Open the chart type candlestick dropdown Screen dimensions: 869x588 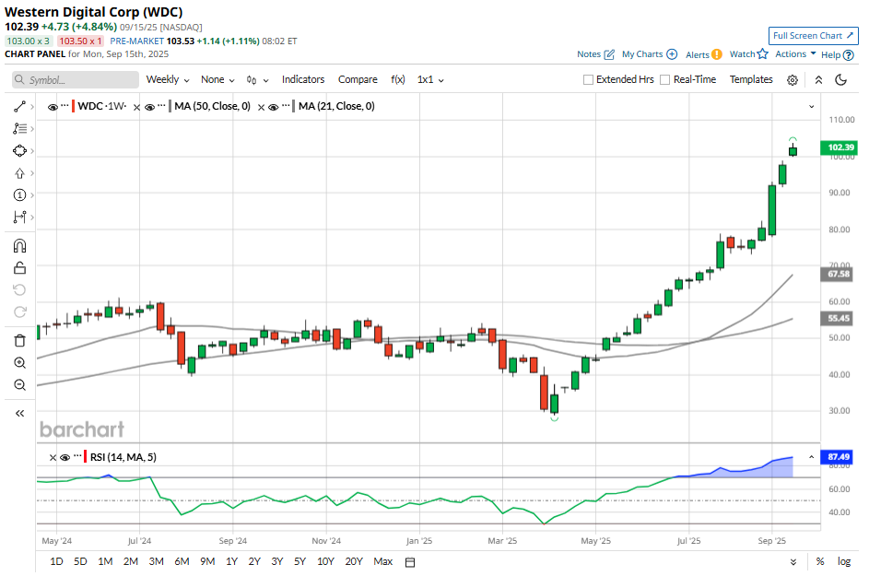258,80
